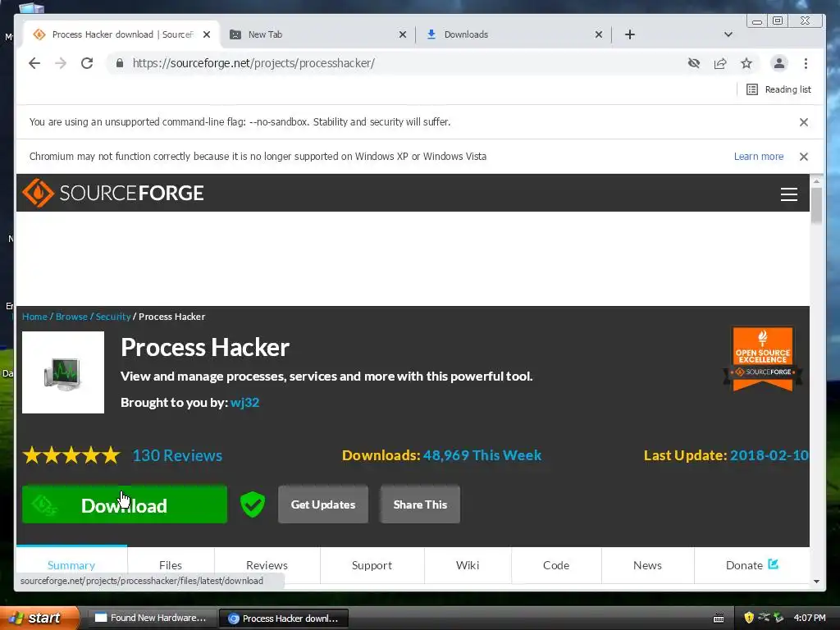
Task: Open the 130 Reviews link
Action: (177, 455)
